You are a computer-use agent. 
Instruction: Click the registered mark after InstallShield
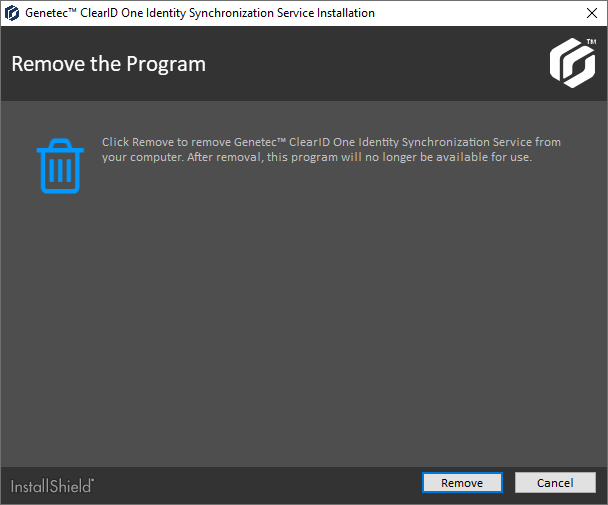tap(93, 481)
